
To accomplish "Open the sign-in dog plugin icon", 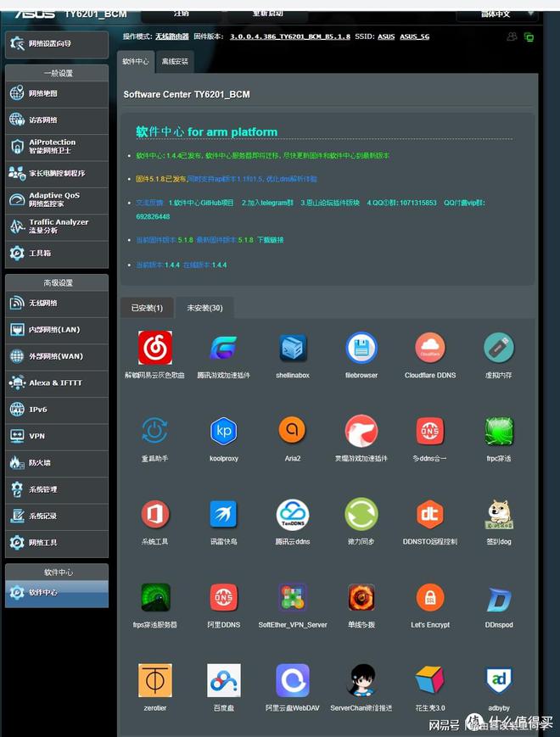I will click(x=499, y=514).
